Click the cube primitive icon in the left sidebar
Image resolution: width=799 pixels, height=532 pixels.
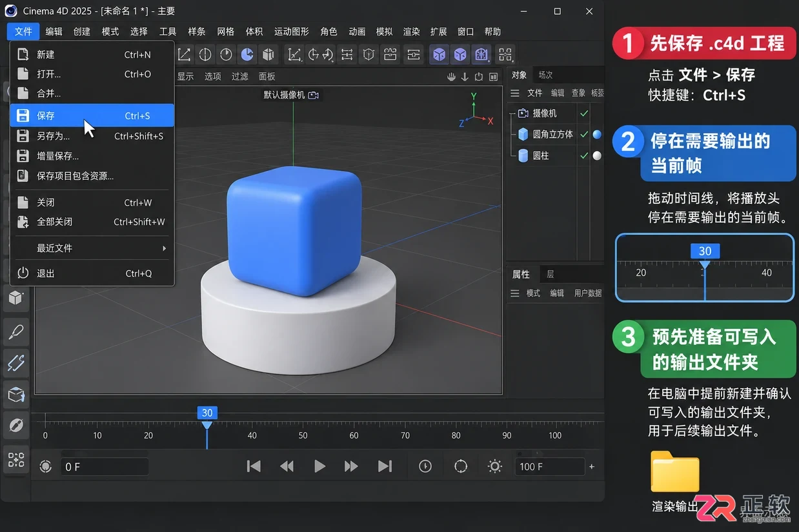pyautogui.click(x=15, y=298)
